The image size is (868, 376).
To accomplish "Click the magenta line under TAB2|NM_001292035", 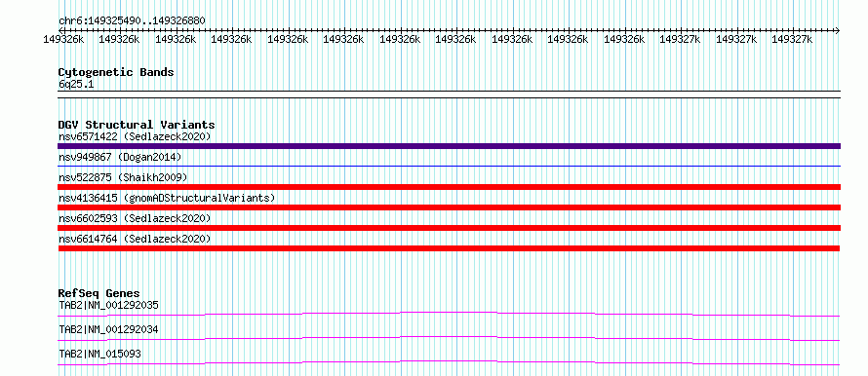I will (x=449, y=314).
